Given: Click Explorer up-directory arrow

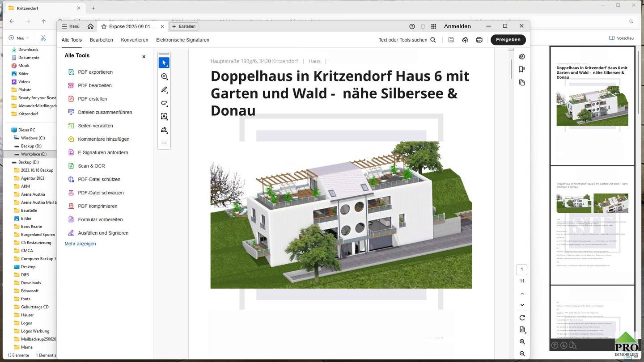Looking at the screenshot, I should point(43,21).
